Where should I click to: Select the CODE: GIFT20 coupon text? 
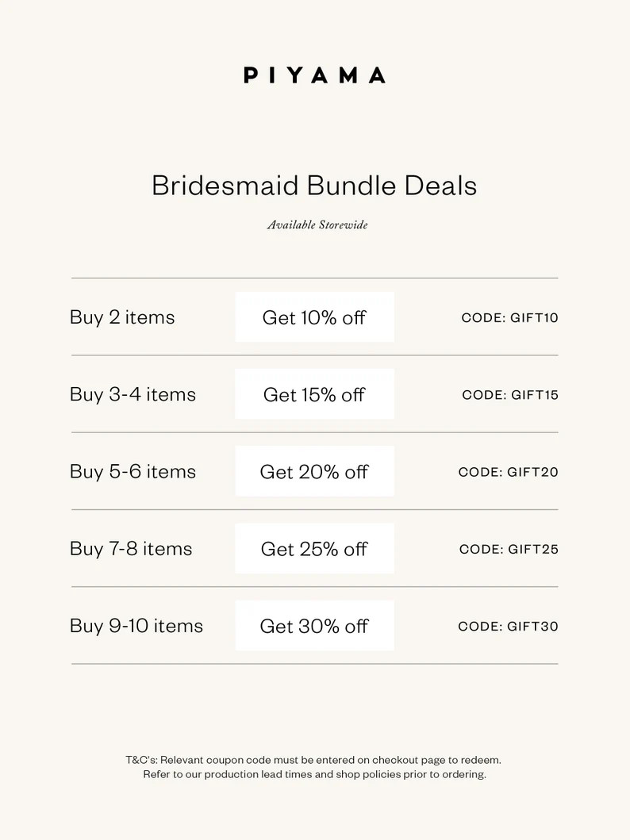coord(508,472)
